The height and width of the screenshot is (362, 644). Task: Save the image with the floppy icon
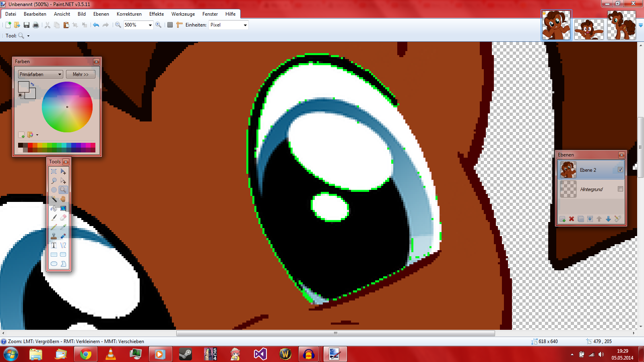(x=27, y=25)
